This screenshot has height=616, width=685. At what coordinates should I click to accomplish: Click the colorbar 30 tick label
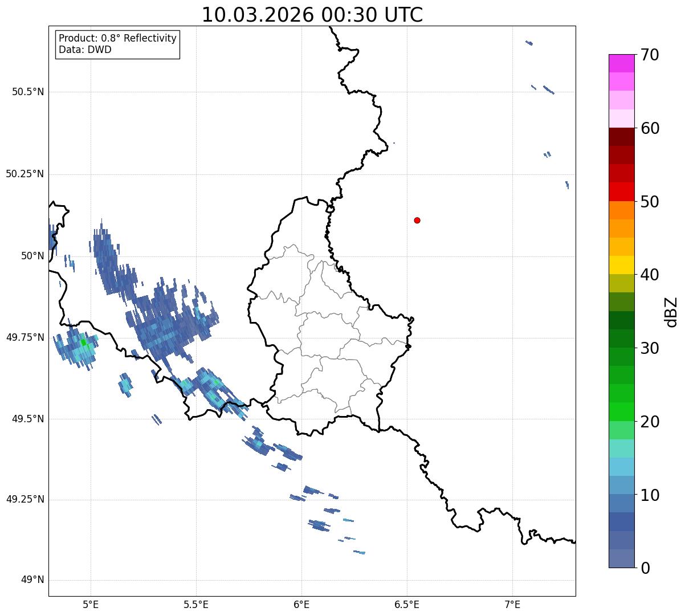(650, 348)
